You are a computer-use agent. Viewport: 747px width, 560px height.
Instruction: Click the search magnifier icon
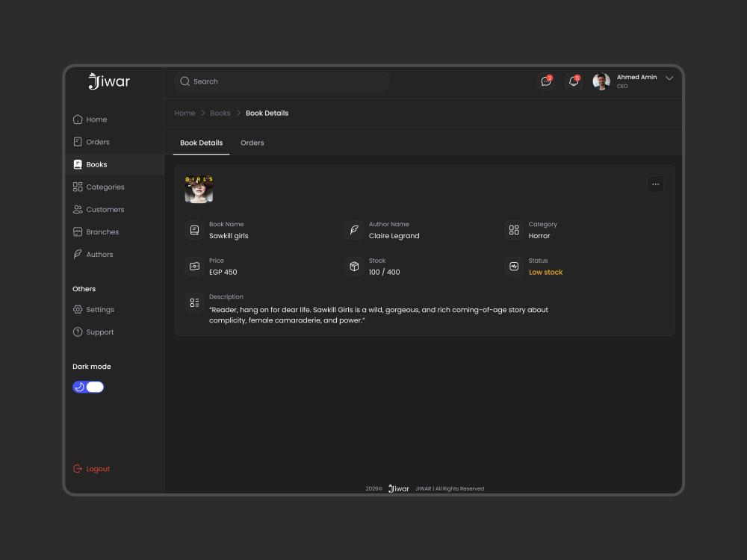[x=185, y=81]
